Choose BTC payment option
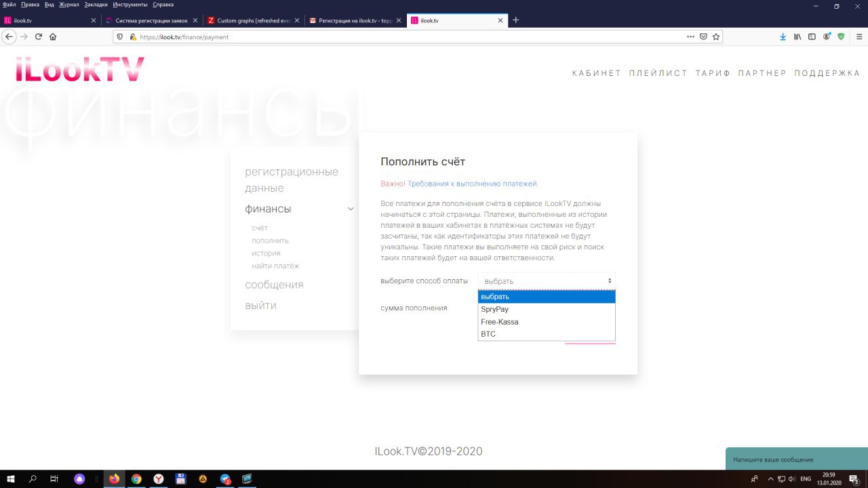Screen dimensions: 868x488 click(547, 334)
